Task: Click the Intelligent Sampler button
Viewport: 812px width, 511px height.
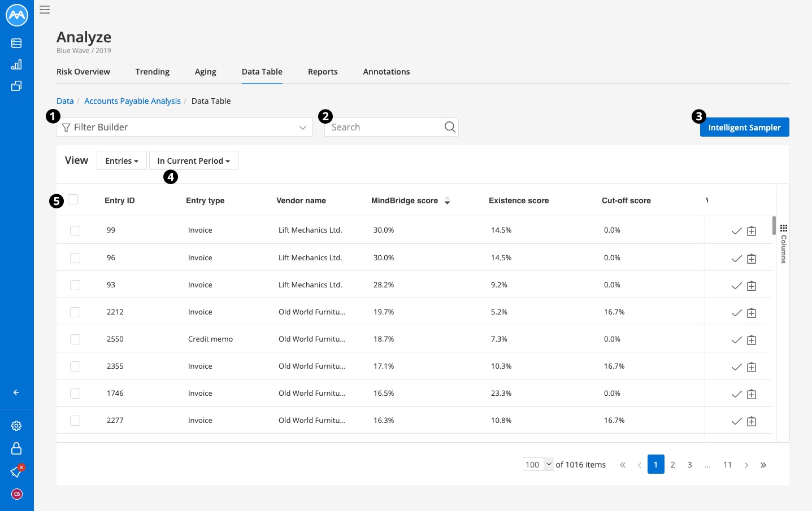Action: [745, 127]
